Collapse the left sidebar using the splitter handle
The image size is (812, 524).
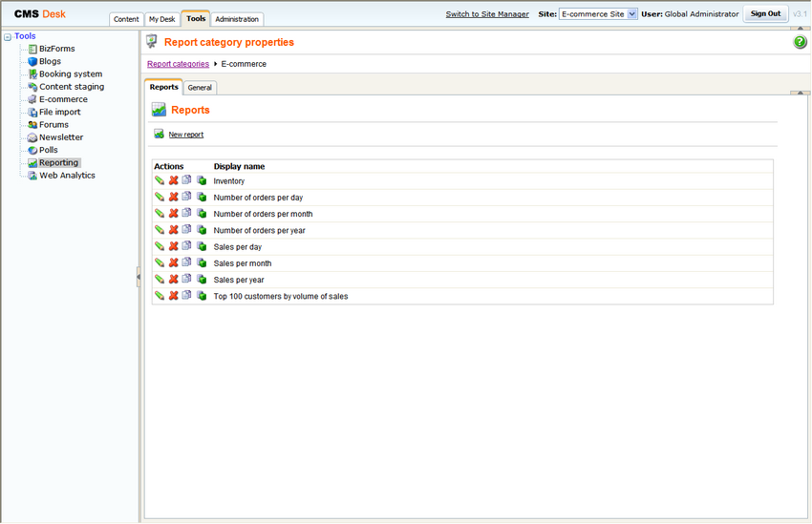(139, 277)
